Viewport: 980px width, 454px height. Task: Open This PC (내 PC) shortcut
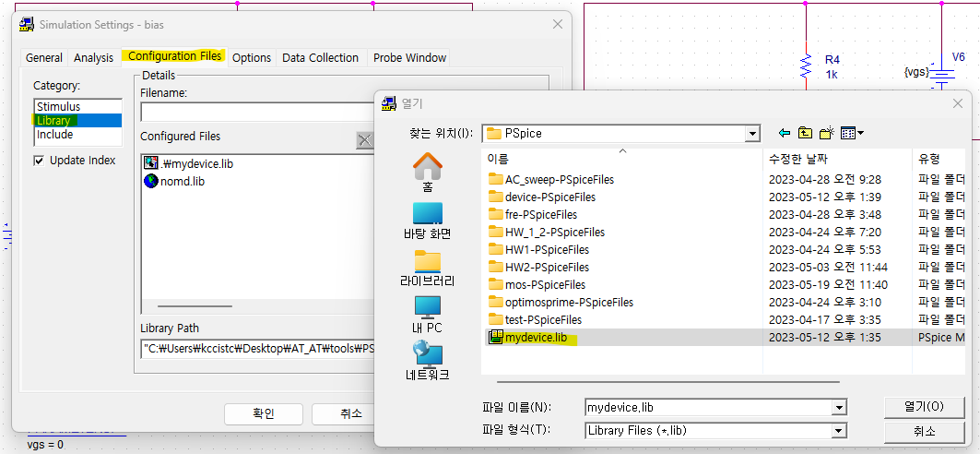tap(428, 315)
